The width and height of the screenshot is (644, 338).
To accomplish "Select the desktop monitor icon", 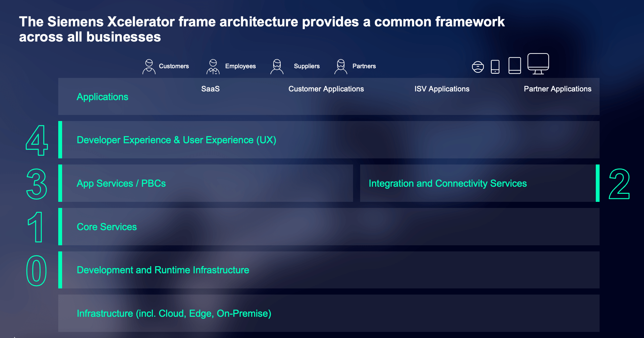I will point(538,64).
